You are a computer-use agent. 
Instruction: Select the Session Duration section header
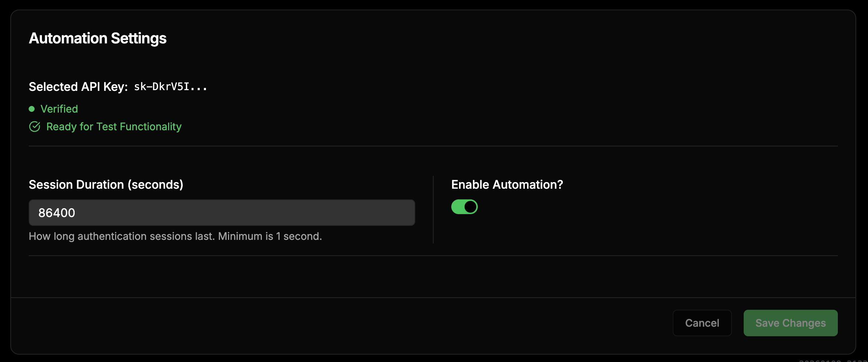click(x=106, y=184)
